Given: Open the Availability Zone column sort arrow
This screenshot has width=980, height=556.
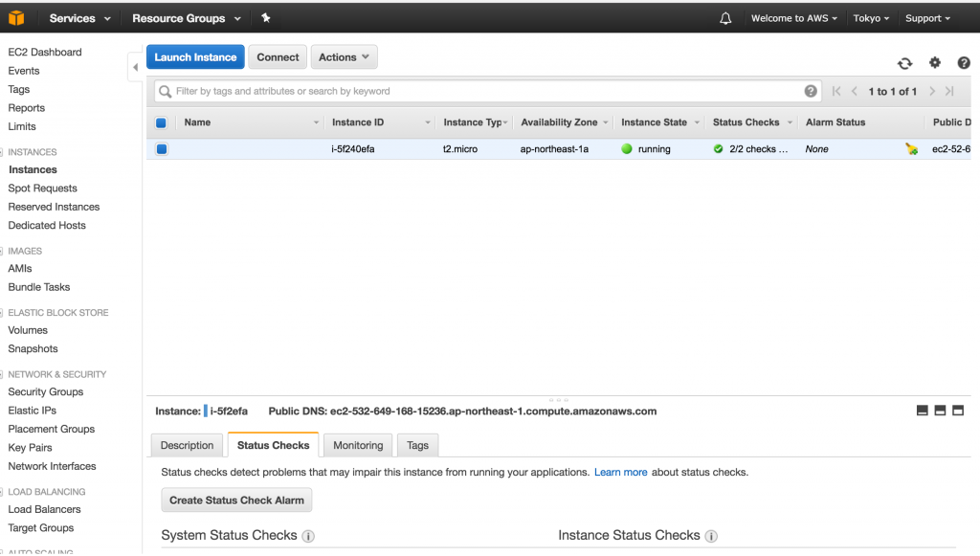Looking at the screenshot, I should click(605, 122).
